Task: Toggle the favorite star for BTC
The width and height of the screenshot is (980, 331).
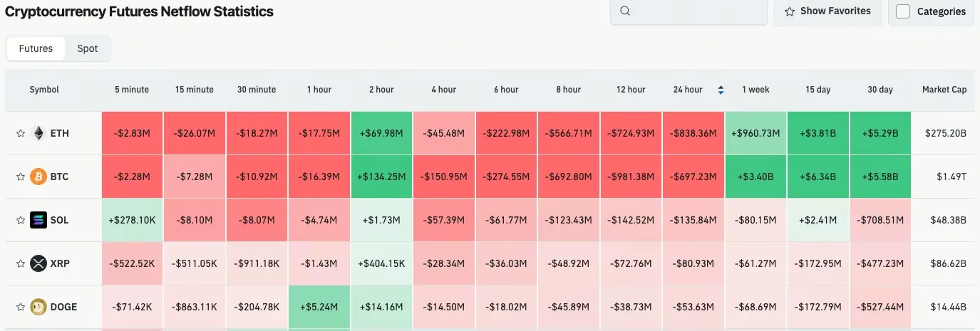Action: click(x=21, y=177)
